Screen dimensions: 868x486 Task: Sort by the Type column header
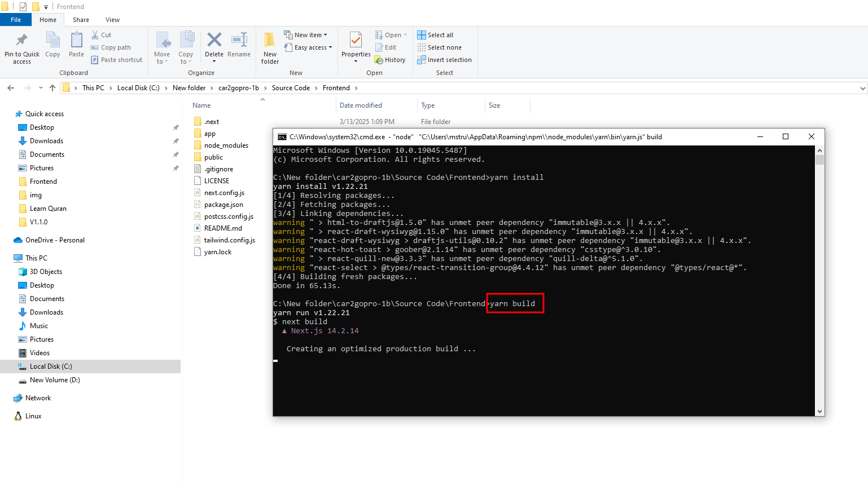[428, 105]
